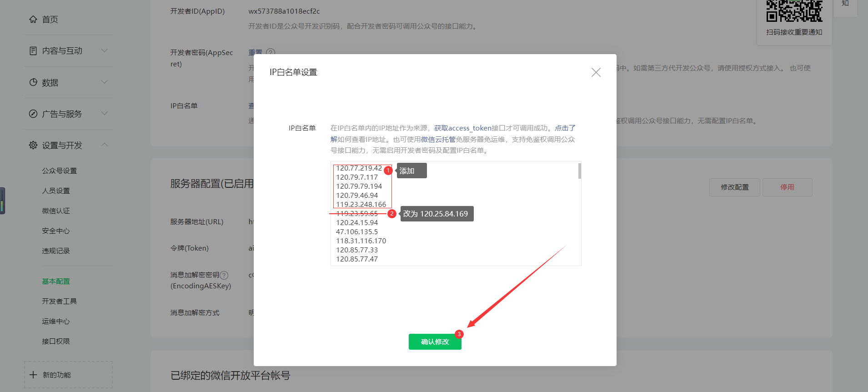Screen dimensions: 868x392
Task: Click the IP address 118.31.116.170 line
Action: (361, 241)
